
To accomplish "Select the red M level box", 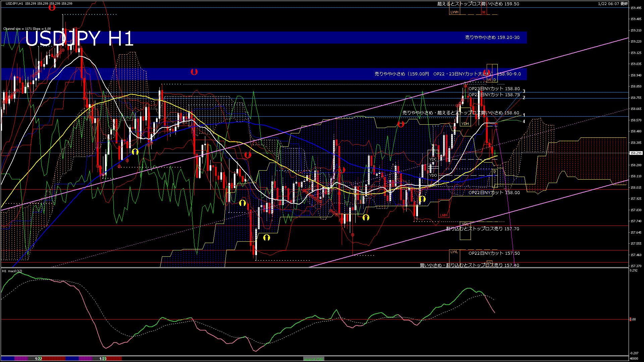I will point(484,12).
